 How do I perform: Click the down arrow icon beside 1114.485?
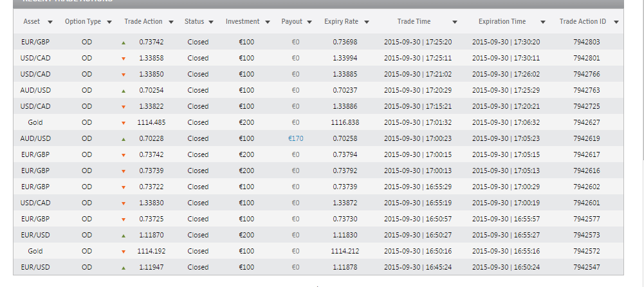pyautogui.click(x=123, y=123)
